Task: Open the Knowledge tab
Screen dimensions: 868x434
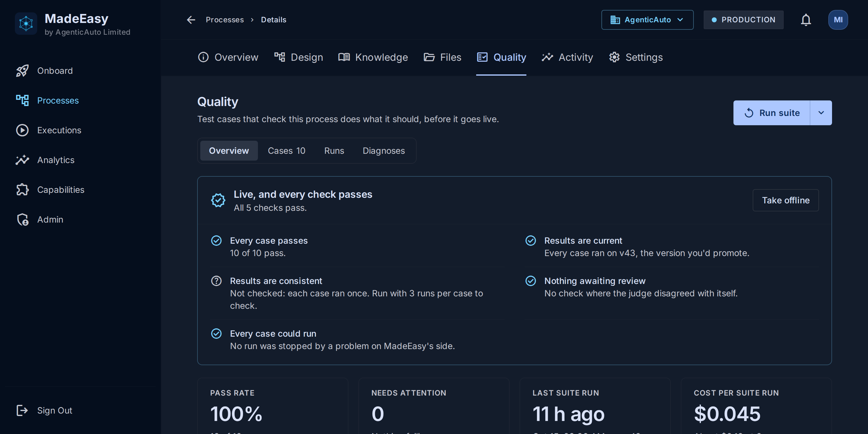Action: [373, 57]
